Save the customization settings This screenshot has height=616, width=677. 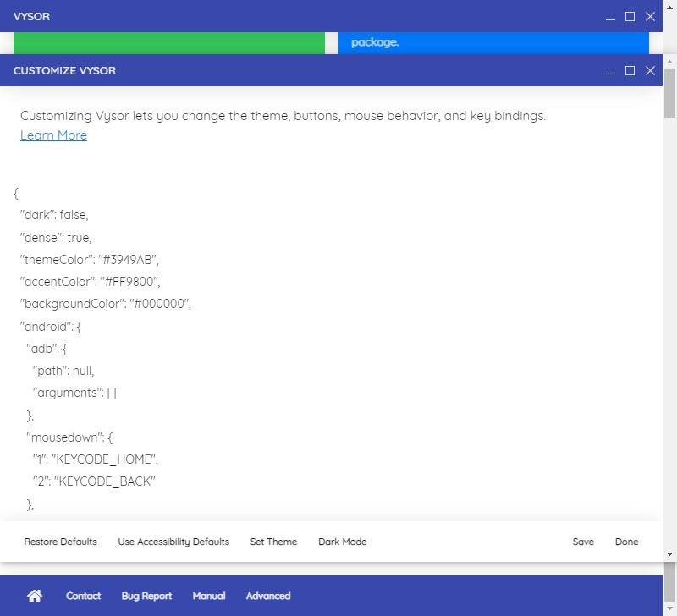583,542
